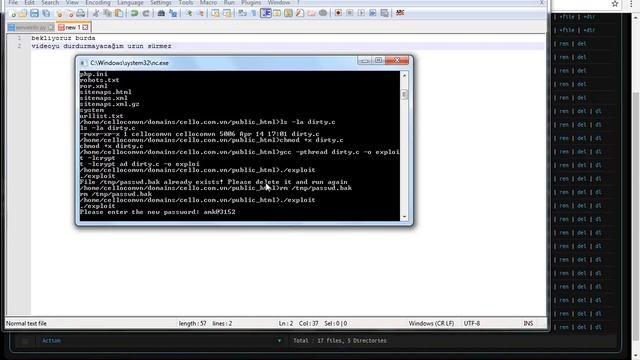Viewport: 640px width, 360px height.
Task: Click the browser bookmark star icon
Action: tap(615, 4)
